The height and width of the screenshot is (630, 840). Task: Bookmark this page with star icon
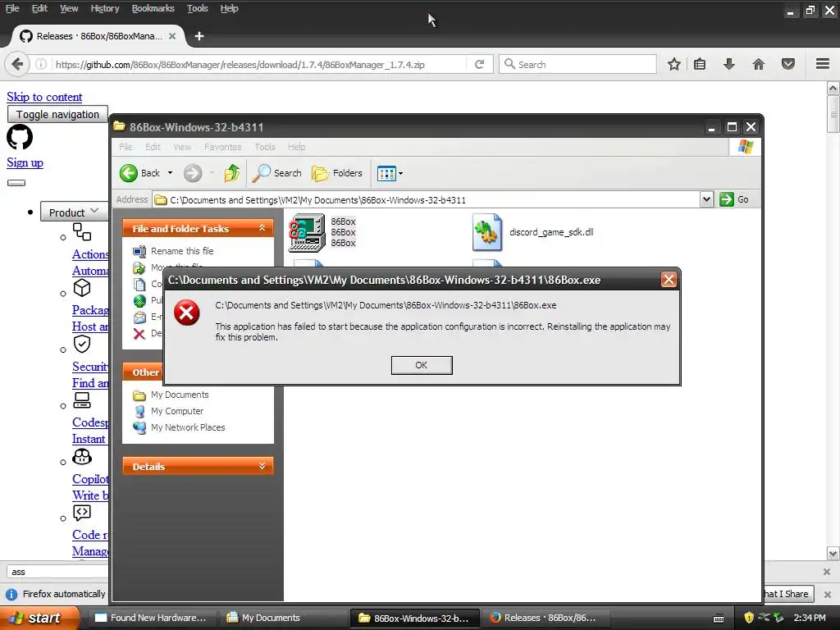[674, 64]
